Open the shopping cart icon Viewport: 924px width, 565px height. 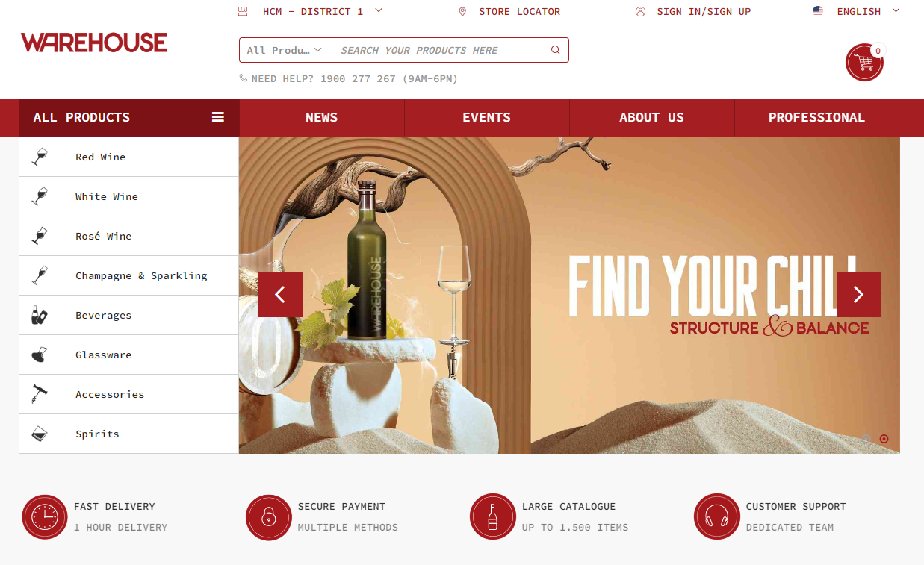(864, 62)
